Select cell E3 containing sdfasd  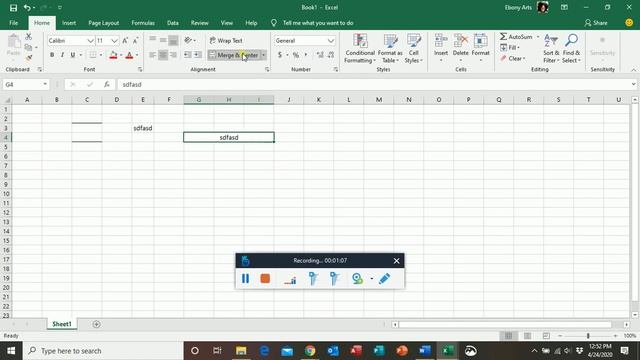coord(143,128)
